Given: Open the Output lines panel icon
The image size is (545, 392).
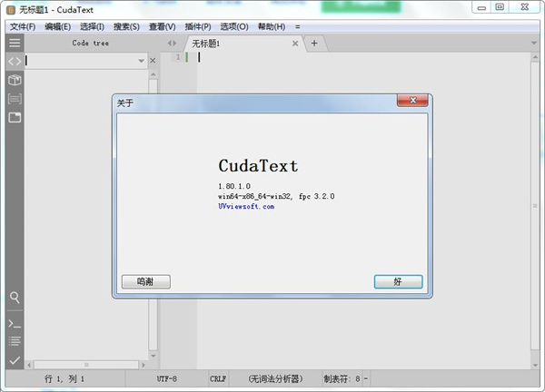Looking at the screenshot, I should pos(15,341).
